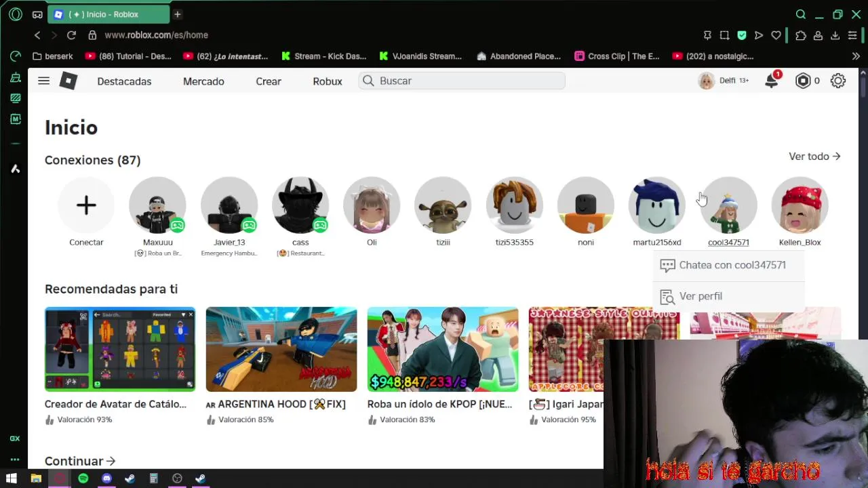868x488 pixels.
Task: Click Ver todo connections link
Action: 814,157
